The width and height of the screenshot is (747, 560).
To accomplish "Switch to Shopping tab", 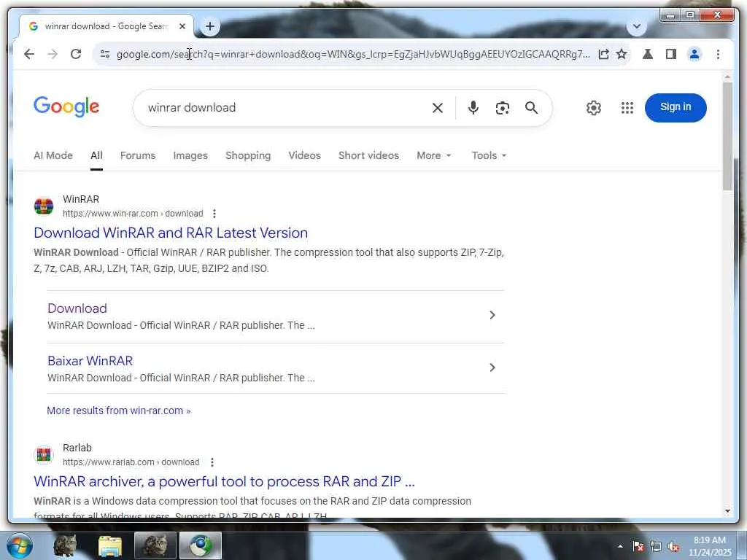I will [248, 156].
